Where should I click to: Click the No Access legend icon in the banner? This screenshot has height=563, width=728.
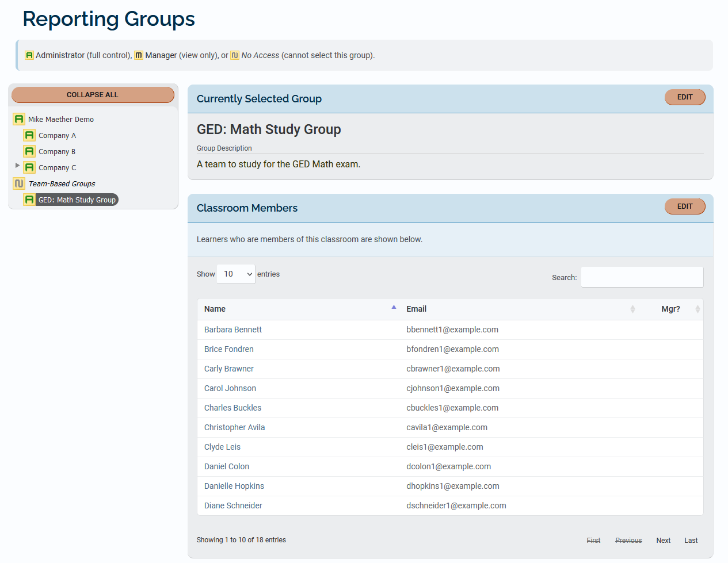pyautogui.click(x=235, y=55)
